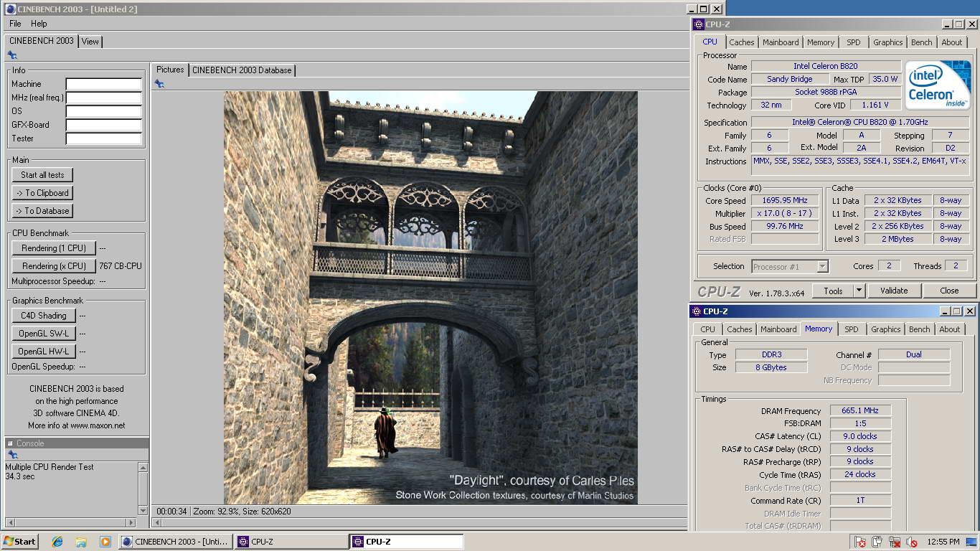Image resolution: width=980 pixels, height=551 pixels.
Task: Click first CPU-Z taskbar button
Action: point(291,542)
